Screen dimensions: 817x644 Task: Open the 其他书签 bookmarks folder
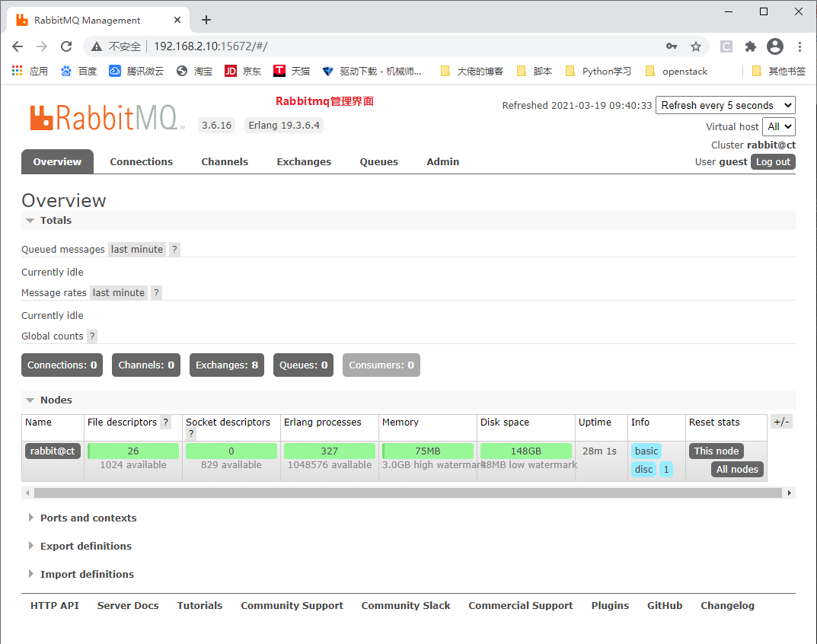click(x=779, y=71)
